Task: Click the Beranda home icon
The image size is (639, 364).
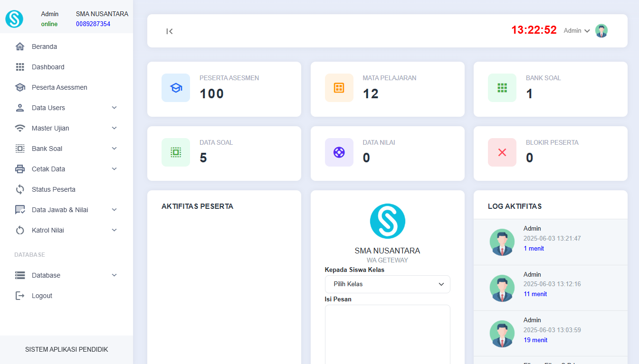Action: 20,47
